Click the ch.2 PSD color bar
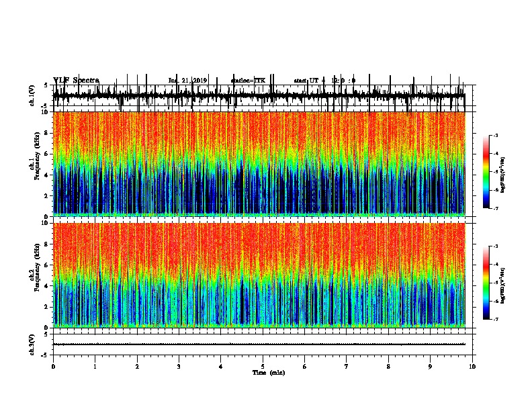 [486, 283]
